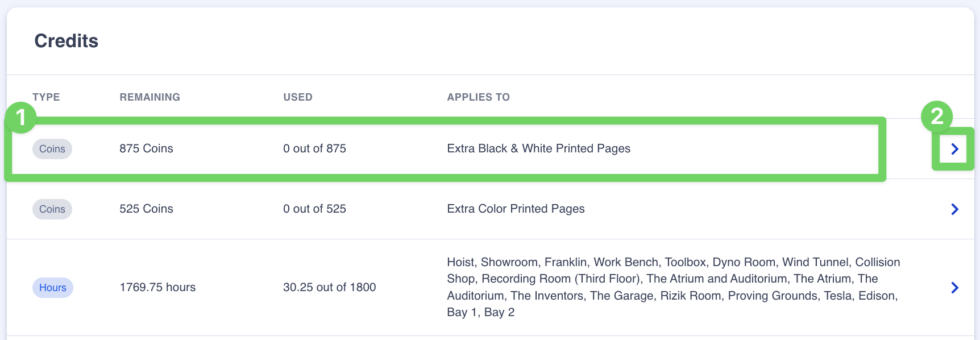Expand the Extra Color Printed Pages row chevron

(x=954, y=209)
